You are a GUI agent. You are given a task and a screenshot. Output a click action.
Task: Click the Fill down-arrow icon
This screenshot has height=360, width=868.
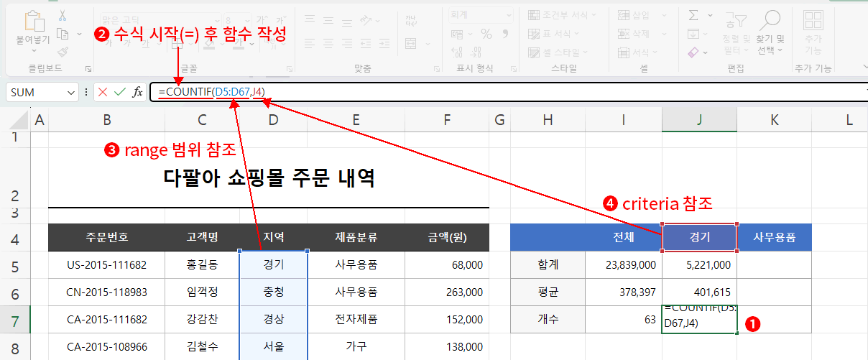click(693, 33)
